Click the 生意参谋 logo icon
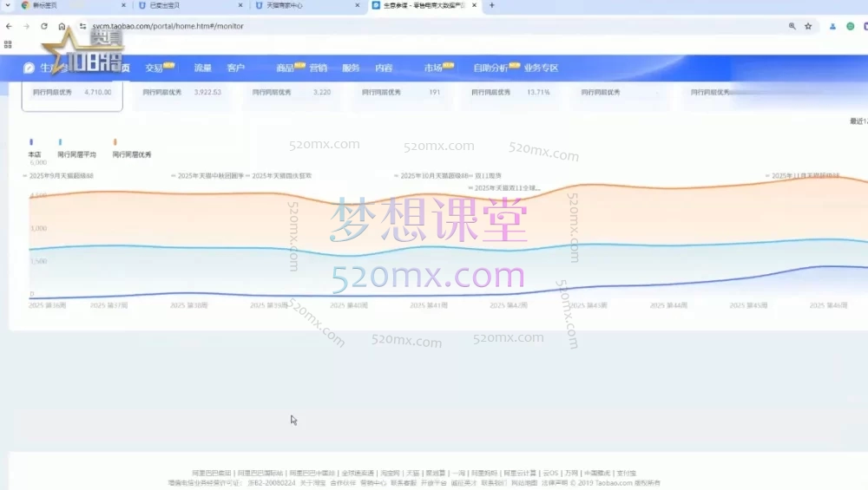This screenshot has height=490, width=868. tap(29, 68)
